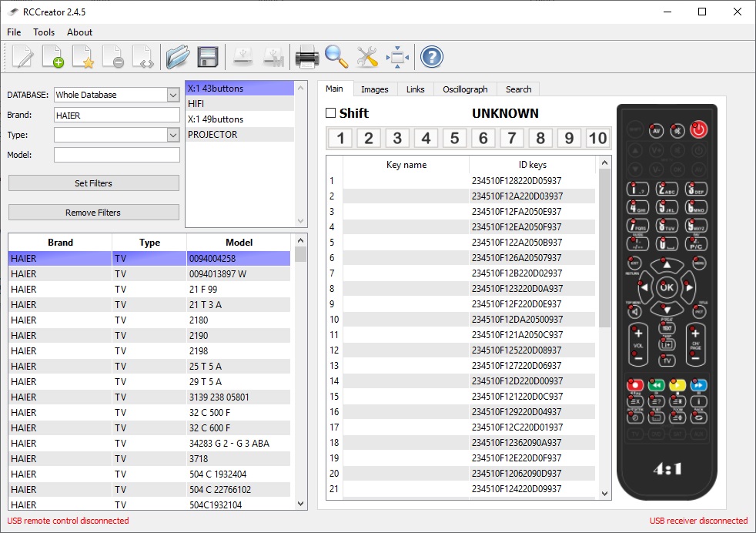The width and height of the screenshot is (756, 533).
Task: Save the database with floppy disk icon
Action: pos(206,56)
